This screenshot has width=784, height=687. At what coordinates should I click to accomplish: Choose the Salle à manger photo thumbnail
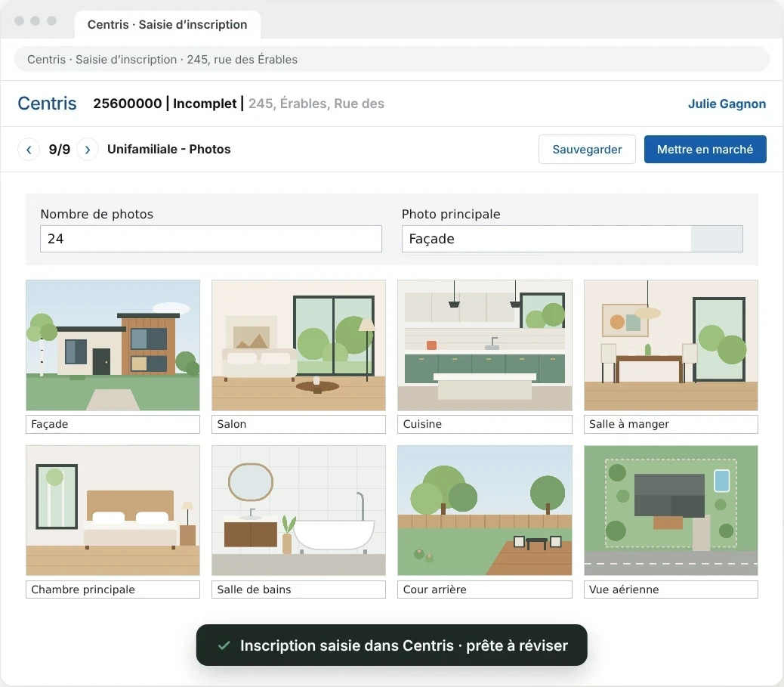671,345
